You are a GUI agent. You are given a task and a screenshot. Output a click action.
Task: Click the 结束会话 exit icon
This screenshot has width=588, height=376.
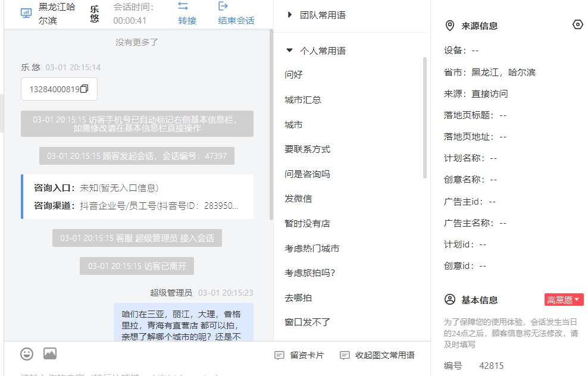(x=223, y=6)
